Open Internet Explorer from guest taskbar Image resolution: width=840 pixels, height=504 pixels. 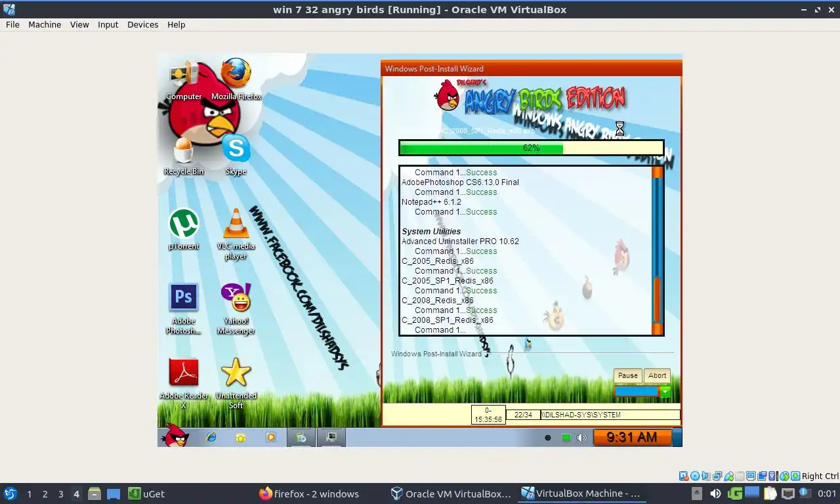[x=211, y=437]
